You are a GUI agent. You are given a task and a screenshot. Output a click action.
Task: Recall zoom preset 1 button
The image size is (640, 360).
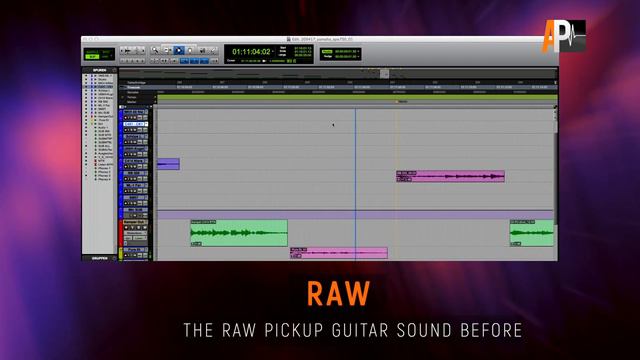click(122, 60)
